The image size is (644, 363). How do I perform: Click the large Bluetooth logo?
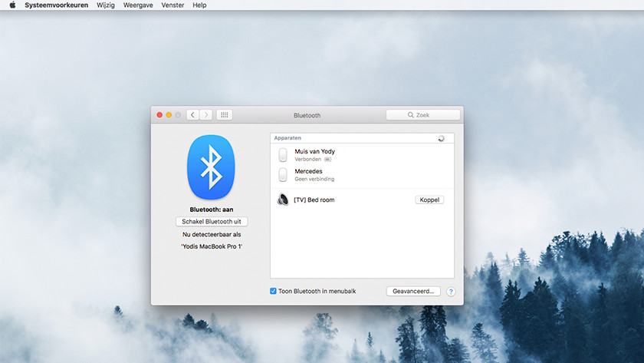point(211,167)
